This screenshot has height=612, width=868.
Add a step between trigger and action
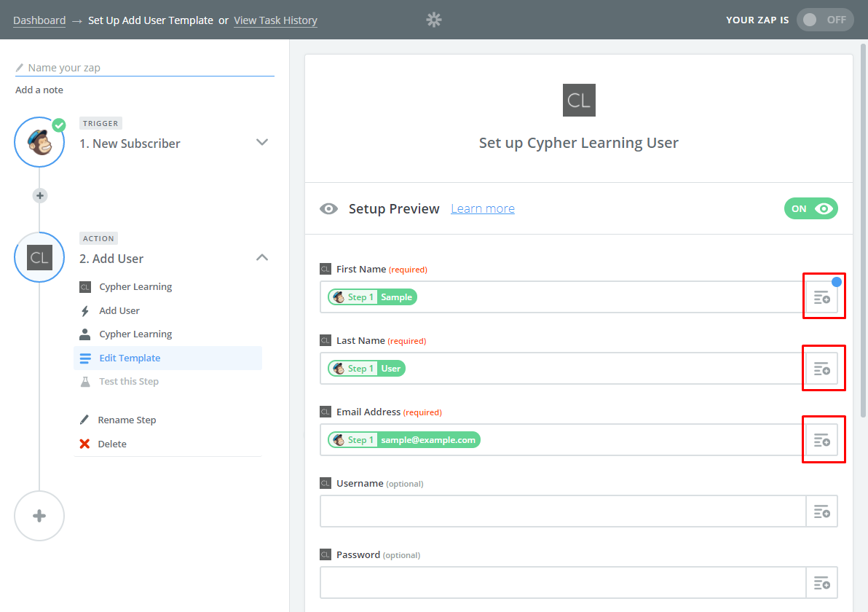[40, 195]
